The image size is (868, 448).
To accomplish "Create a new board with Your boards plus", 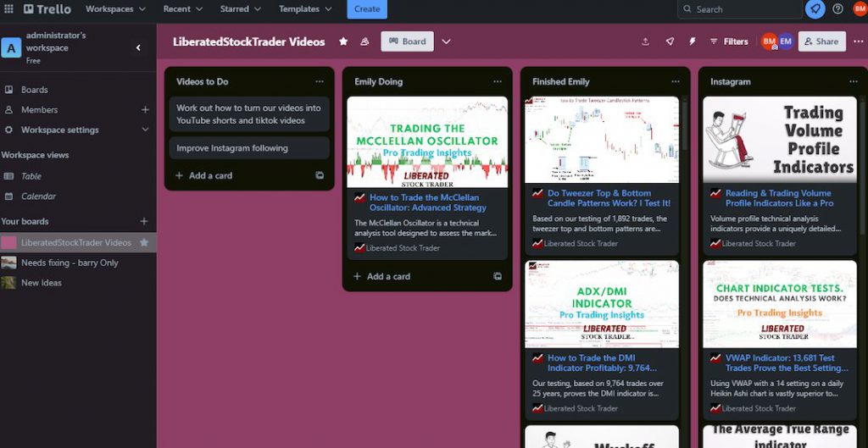I will [144, 221].
